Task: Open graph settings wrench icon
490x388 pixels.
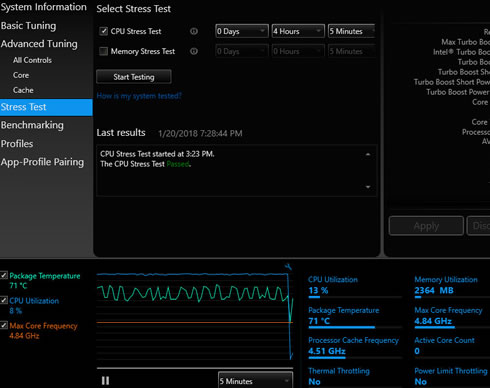Action: 288,266
